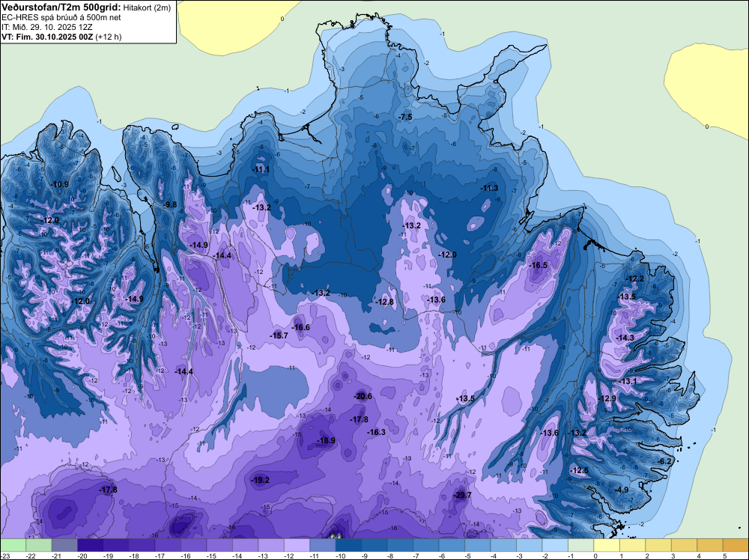
Task: Select the -16.6 temperature value
Action: coord(301,327)
